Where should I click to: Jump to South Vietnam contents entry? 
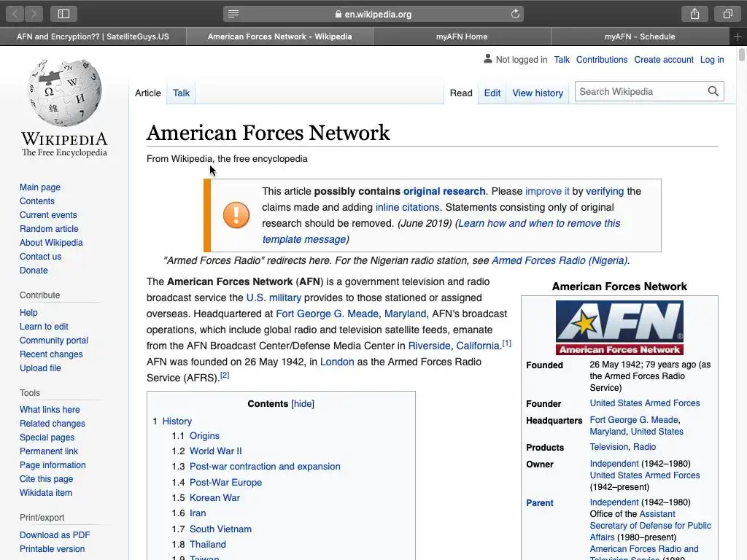(220, 529)
